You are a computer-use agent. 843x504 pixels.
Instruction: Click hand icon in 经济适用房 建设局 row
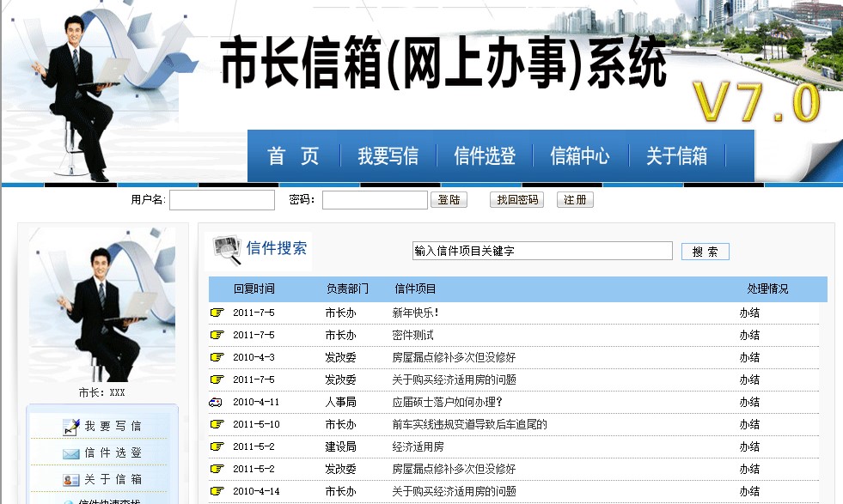[x=217, y=446]
